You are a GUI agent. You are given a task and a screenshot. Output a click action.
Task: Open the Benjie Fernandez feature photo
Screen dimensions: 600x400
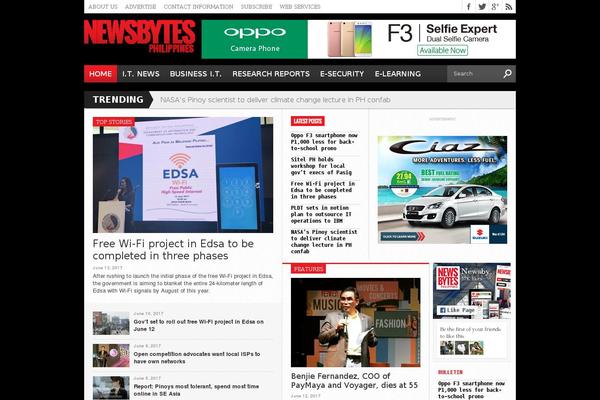click(355, 323)
